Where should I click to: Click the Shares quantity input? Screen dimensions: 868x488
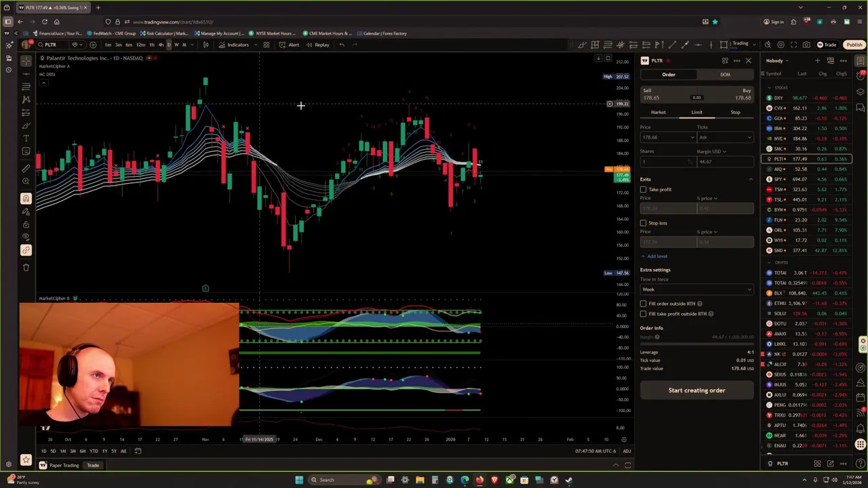click(x=668, y=162)
